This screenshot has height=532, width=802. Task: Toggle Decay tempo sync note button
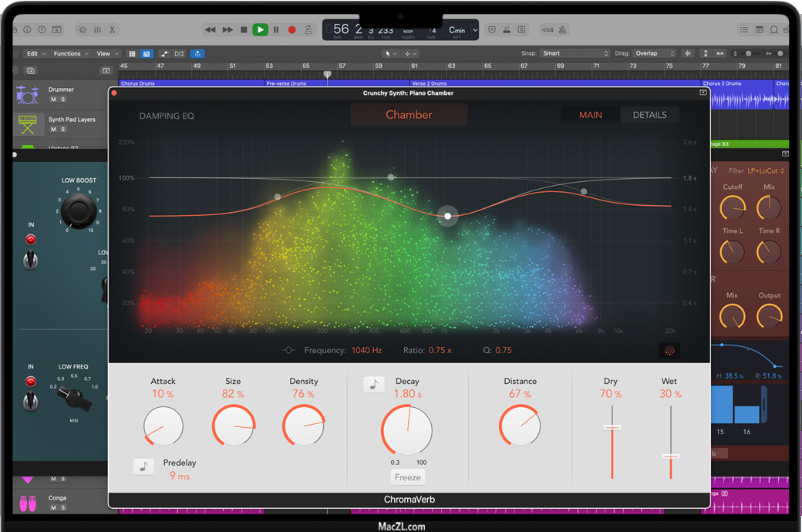374,385
